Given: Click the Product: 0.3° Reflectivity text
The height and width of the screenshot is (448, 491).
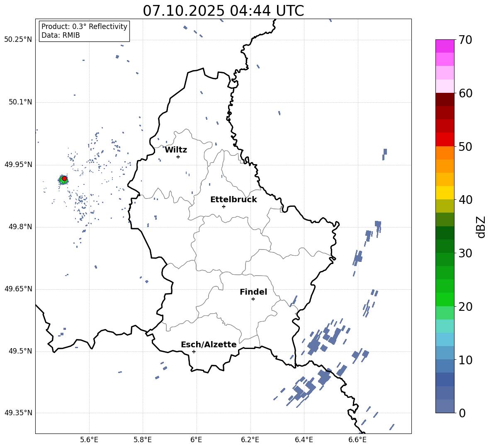Looking at the screenshot, I should click(x=84, y=26).
